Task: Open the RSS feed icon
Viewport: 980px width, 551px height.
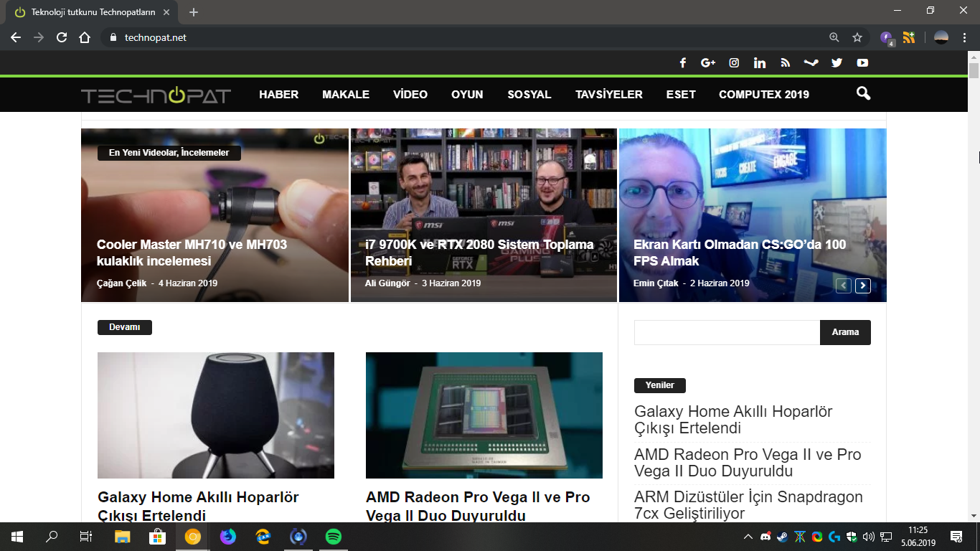Action: pyautogui.click(x=785, y=63)
